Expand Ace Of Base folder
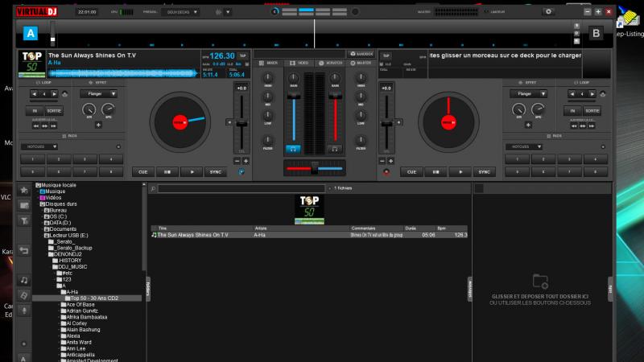Image resolution: width=644 pixels, height=362 pixels. 59,305
